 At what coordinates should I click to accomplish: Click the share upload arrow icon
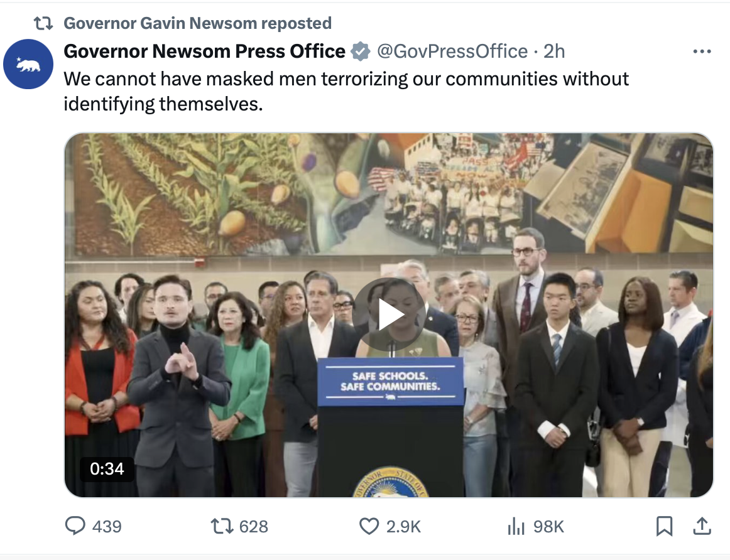click(701, 526)
